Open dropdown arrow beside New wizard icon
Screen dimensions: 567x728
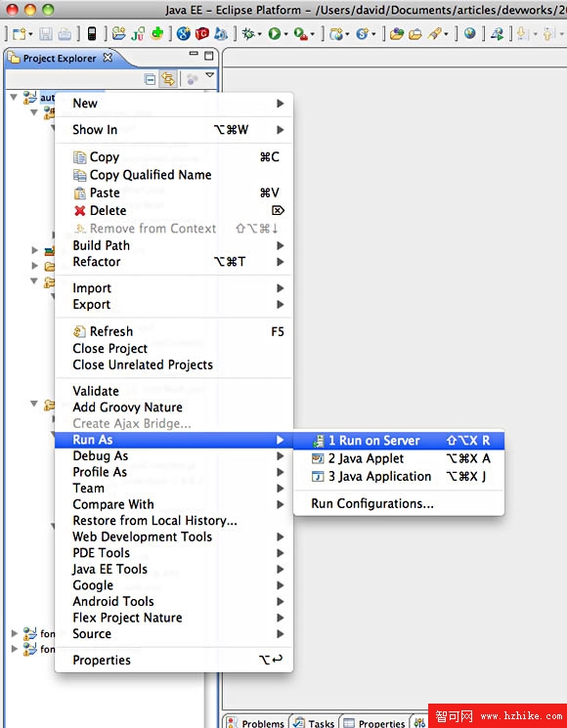click(x=30, y=34)
